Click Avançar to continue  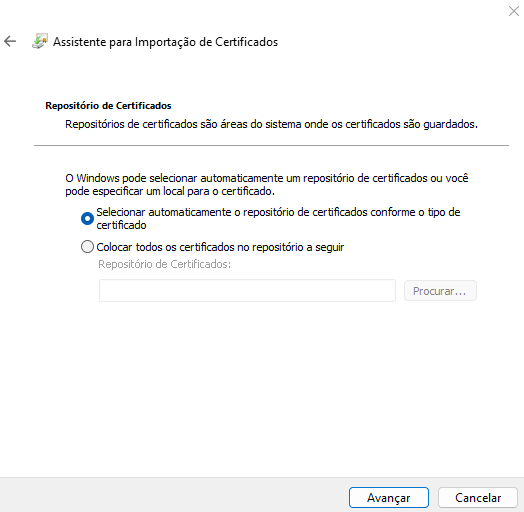pyautogui.click(x=389, y=498)
